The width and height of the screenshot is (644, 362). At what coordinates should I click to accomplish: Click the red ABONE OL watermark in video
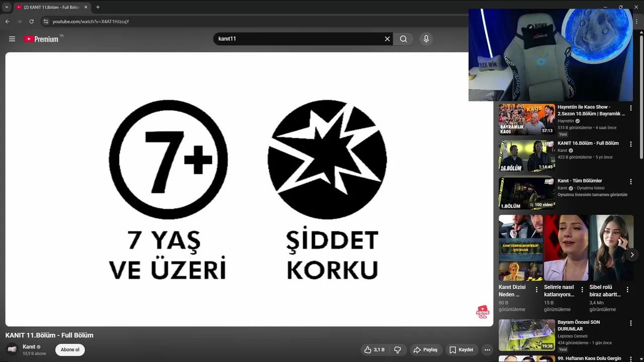point(482,312)
